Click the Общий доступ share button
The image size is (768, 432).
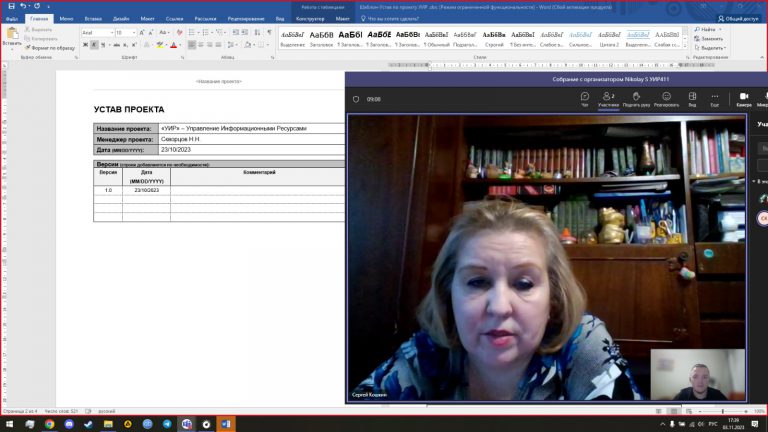point(738,18)
